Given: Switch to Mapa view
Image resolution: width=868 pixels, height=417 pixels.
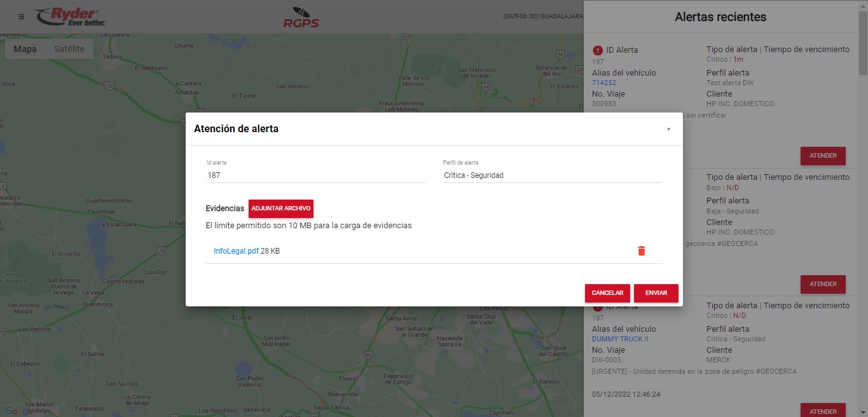Looking at the screenshot, I should 25,49.
